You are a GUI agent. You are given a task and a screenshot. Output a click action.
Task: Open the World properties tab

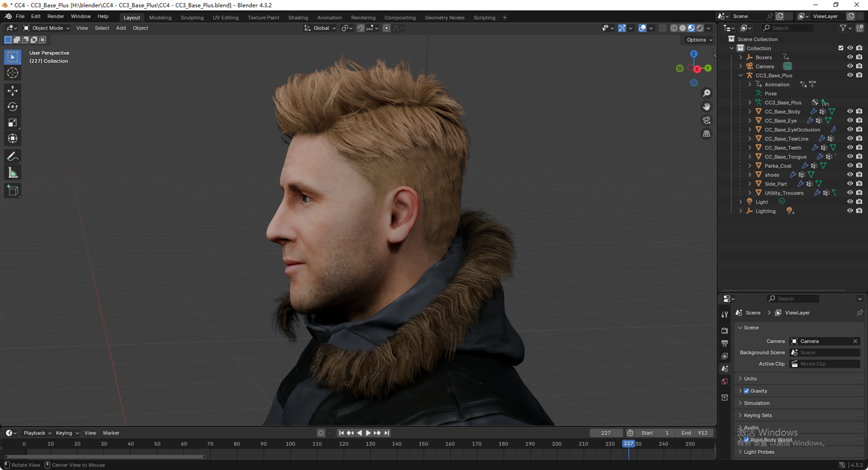tap(724, 382)
